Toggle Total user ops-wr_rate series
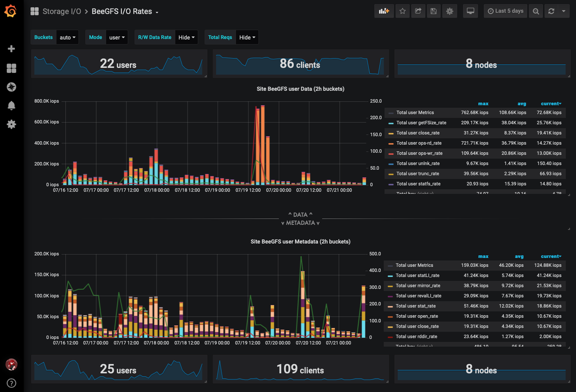Screen dimensions: 576x392 coord(419,153)
